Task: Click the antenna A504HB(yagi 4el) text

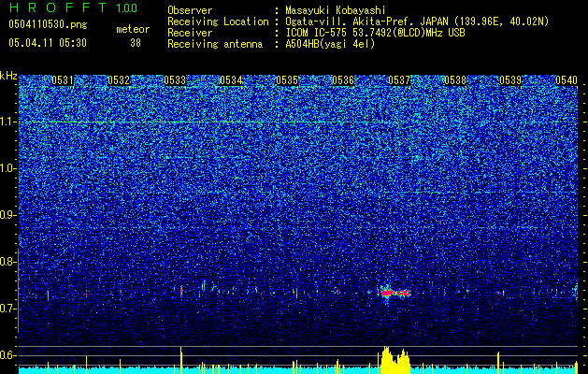Action: point(330,44)
